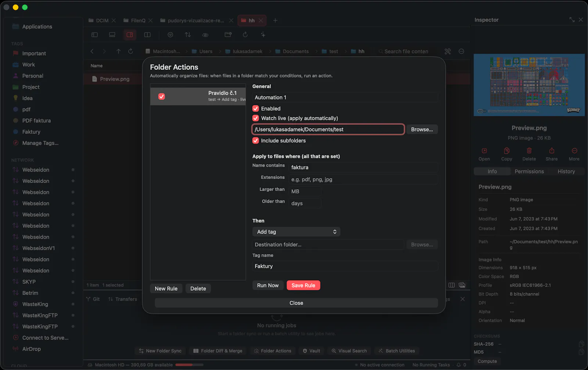Click the Share icon in Inspector
The height and width of the screenshot is (370, 588).
pos(552,154)
